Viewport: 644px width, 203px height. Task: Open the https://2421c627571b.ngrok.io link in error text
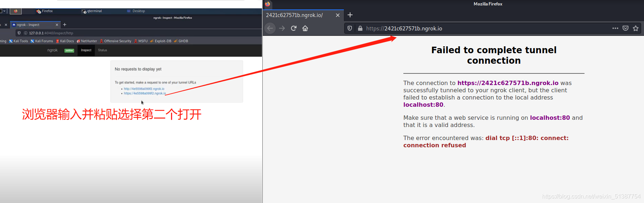click(508, 83)
